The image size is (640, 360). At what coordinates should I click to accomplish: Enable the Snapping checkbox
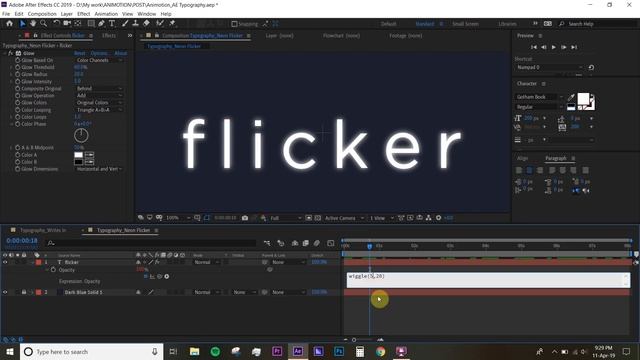pyautogui.click(x=234, y=24)
